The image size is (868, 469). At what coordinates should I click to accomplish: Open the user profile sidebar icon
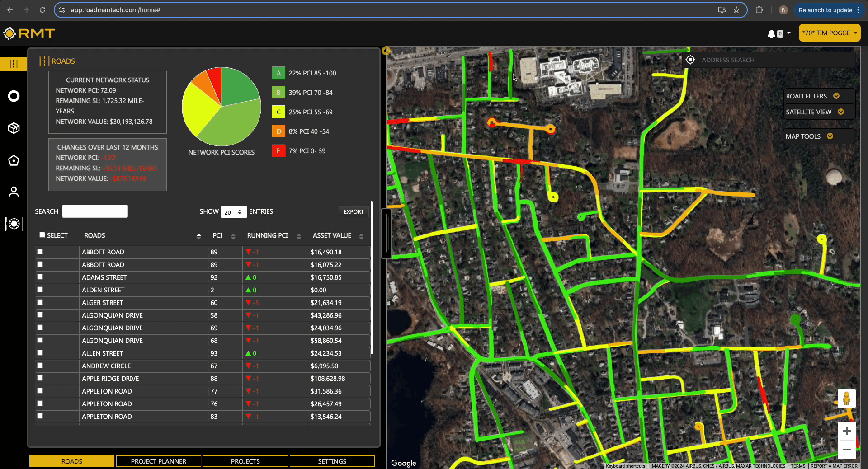pyautogui.click(x=14, y=192)
